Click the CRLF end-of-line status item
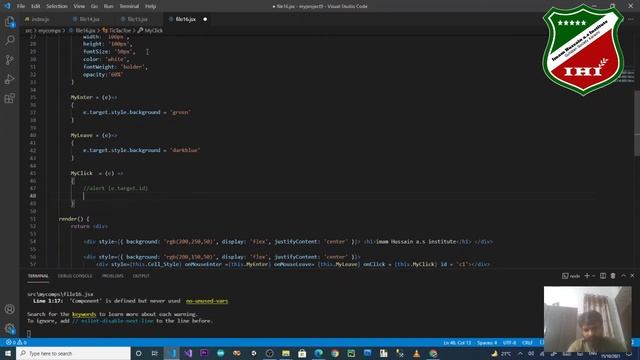Screen dimensions: 640x360 tap(527, 342)
